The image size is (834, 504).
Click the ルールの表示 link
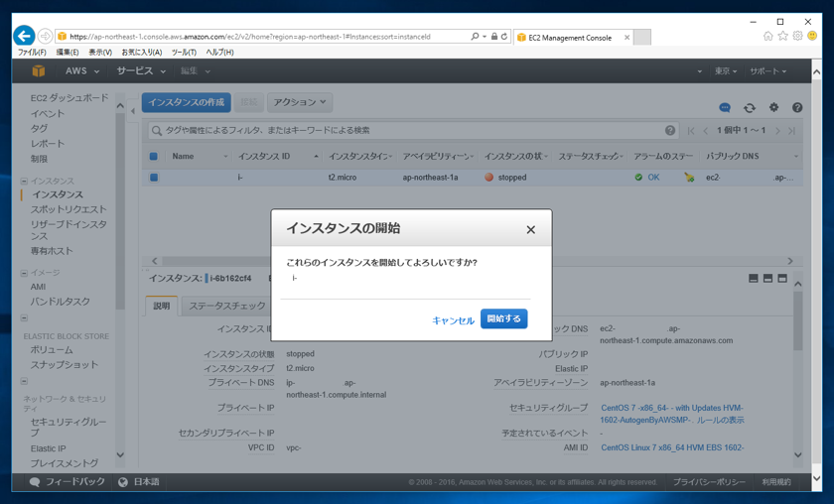[720, 420]
